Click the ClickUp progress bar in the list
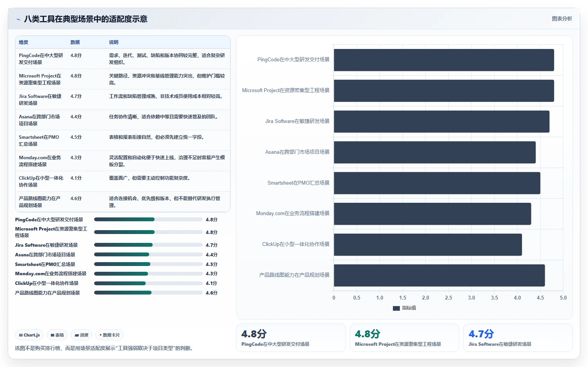The width and height of the screenshot is (588, 367). tap(148, 283)
